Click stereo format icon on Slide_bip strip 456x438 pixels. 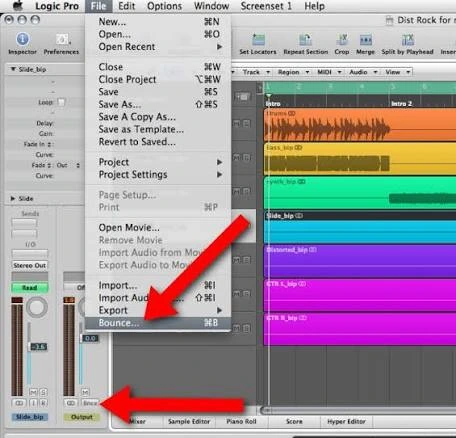[x=19, y=403]
